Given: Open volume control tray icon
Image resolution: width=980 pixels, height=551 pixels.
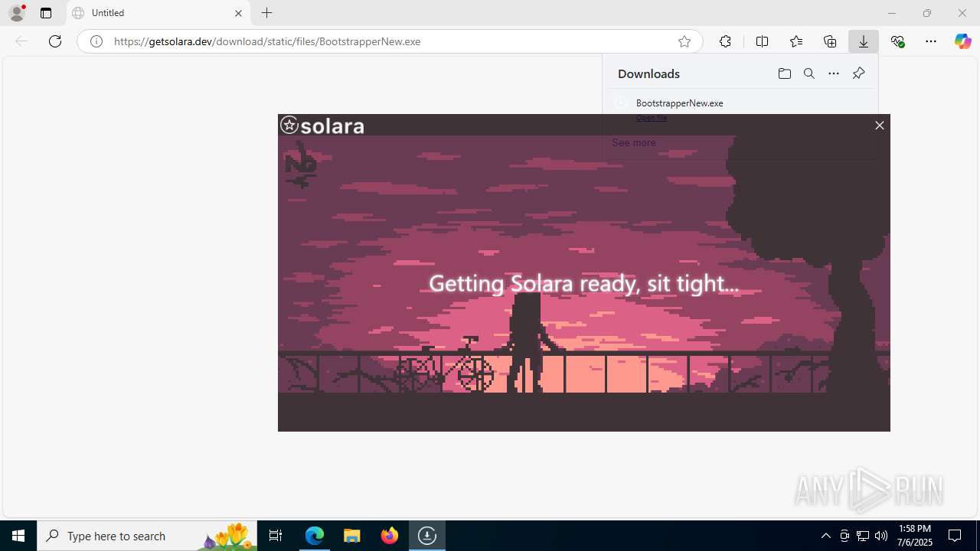Looking at the screenshot, I should pyautogui.click(x=881, y=536).
